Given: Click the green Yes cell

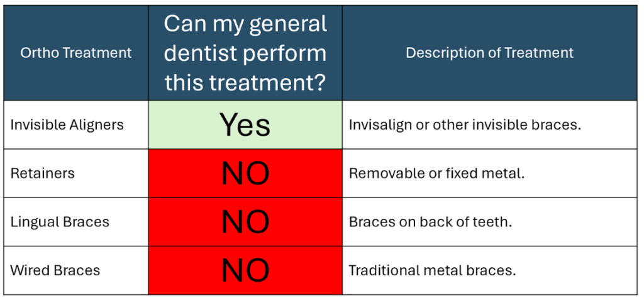Looking at the screenshot, I should tap(245, 124).
